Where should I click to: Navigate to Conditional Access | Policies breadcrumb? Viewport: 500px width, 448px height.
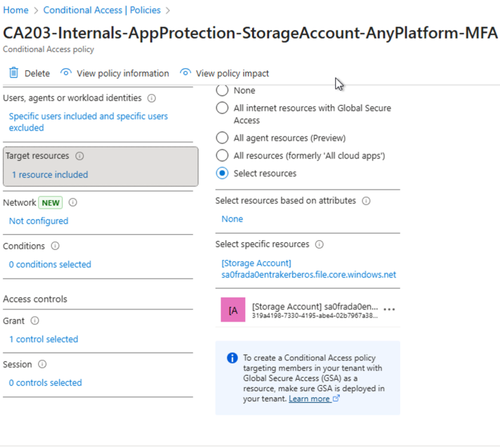point(102,10)
